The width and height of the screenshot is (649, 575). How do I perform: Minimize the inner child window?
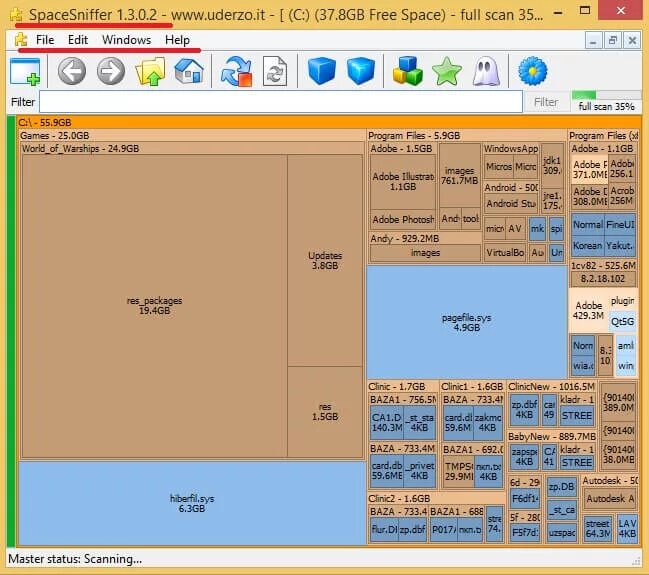(x=593, y=41)
